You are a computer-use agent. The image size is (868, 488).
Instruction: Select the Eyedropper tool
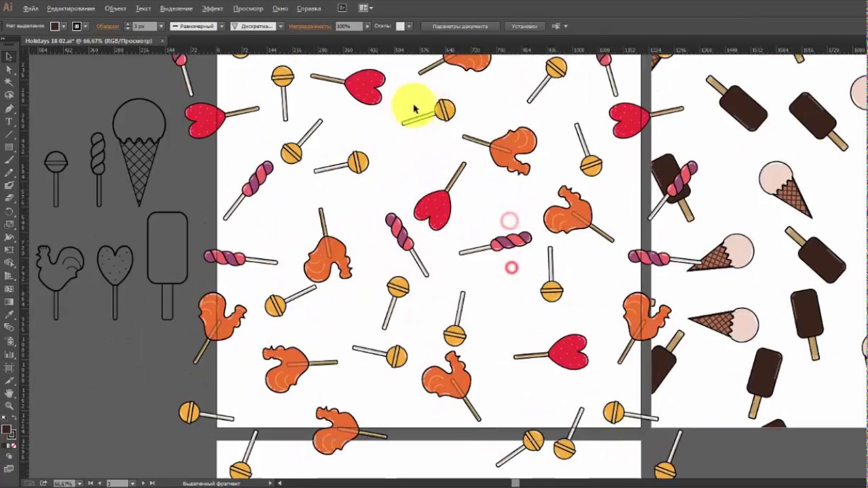(x=9, y=315)
